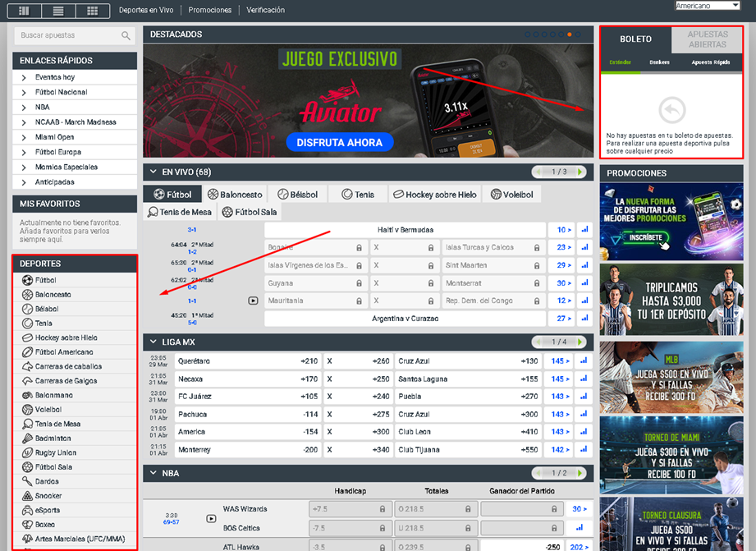Image resolution: width=756 pixels, height=551 pixels.
Task: Select Apuesta Rápida bet slip mode
Action: [711, 62]
